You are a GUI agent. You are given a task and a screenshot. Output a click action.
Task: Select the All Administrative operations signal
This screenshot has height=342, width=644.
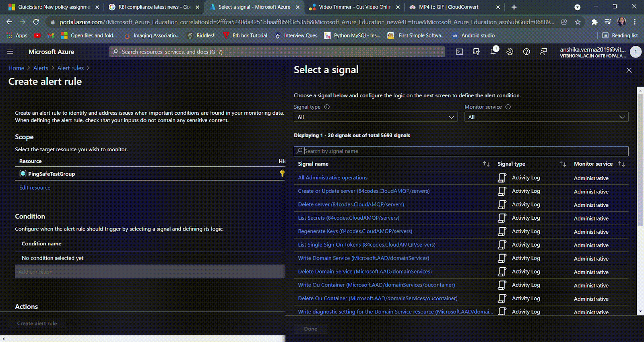click(x=332, y=178)
